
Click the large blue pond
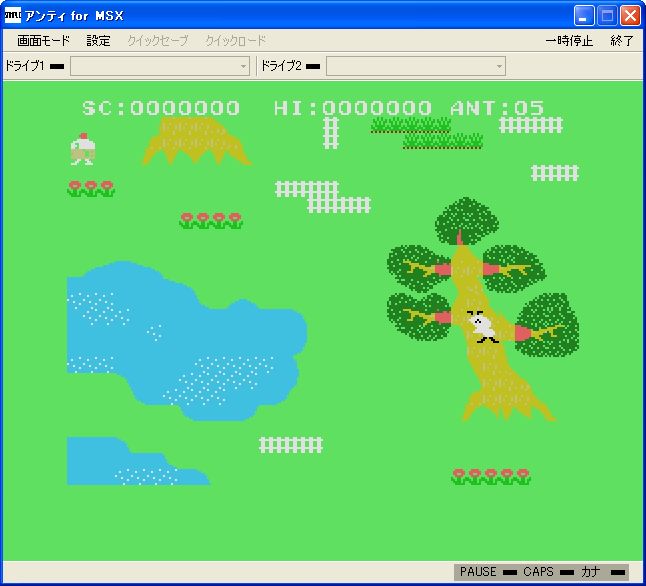point(185,342)
